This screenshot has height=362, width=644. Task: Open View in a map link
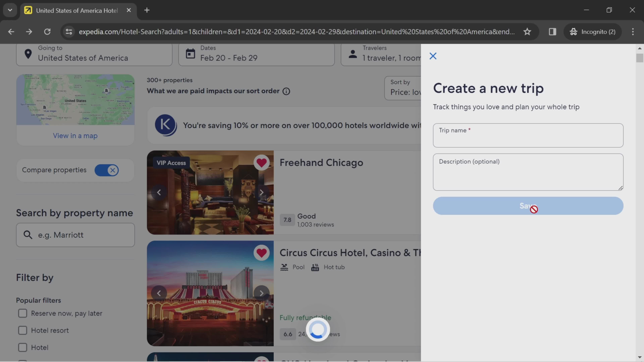[x=75, y=136]
